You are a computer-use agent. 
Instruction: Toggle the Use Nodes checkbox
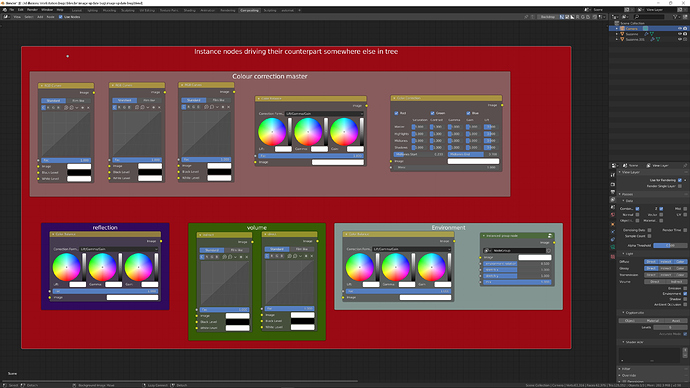pos(61,17)
